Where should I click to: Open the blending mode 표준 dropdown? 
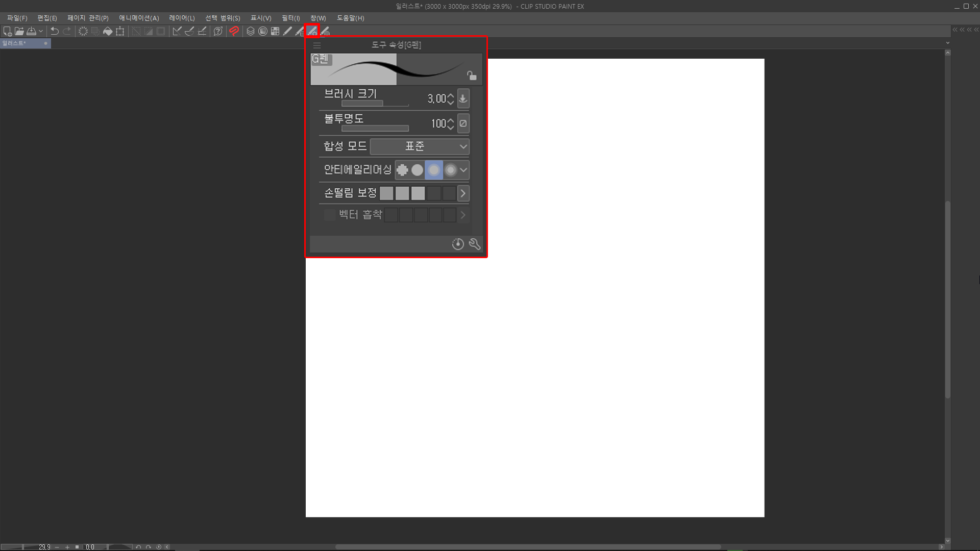(420, 146)
